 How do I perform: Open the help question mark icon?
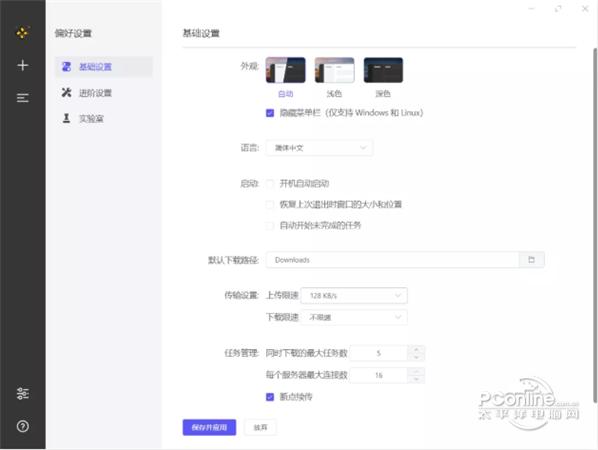(23, 426)
